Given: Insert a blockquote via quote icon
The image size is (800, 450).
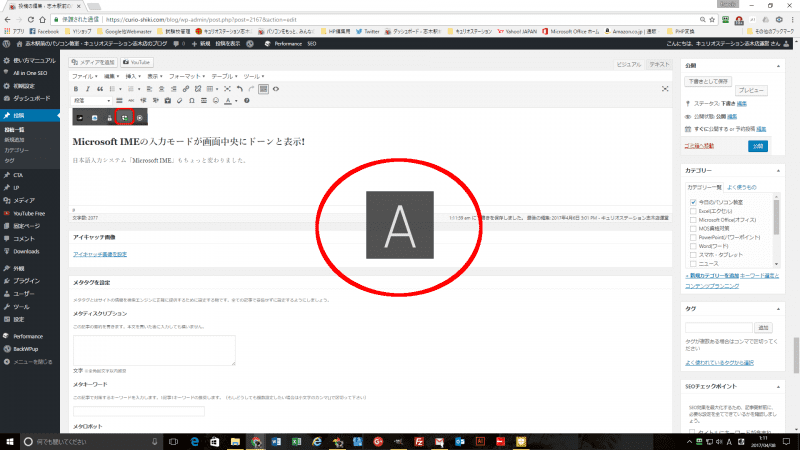Looking at the screenshot, I should tap(100, 89).
